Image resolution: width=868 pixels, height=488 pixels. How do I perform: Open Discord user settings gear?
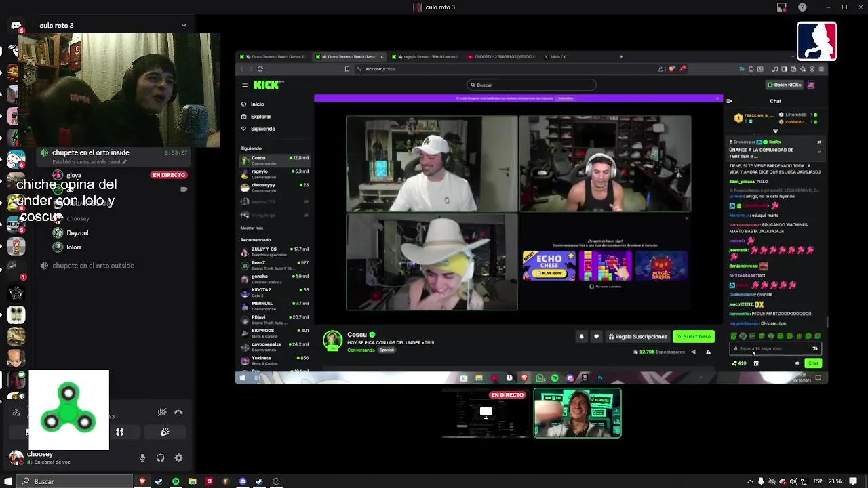178,457
